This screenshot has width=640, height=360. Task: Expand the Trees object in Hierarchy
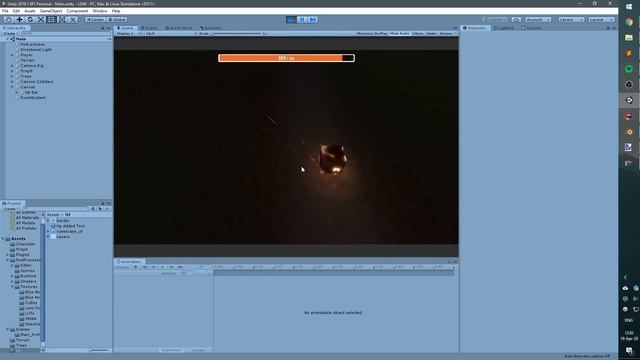click(12, 76)
